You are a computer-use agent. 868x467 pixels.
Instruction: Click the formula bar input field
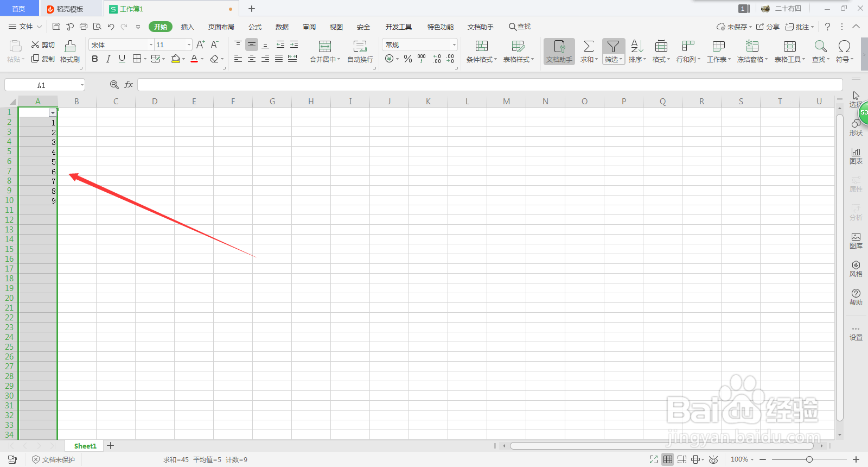click(x=490, y=85)
